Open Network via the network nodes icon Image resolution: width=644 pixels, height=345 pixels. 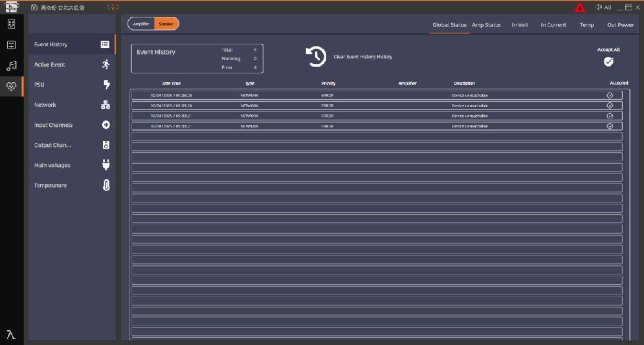click(105, 104)
